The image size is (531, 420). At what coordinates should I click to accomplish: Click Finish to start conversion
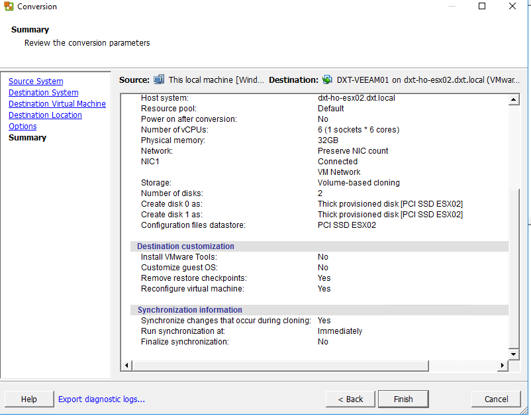[x=403, y=399]
